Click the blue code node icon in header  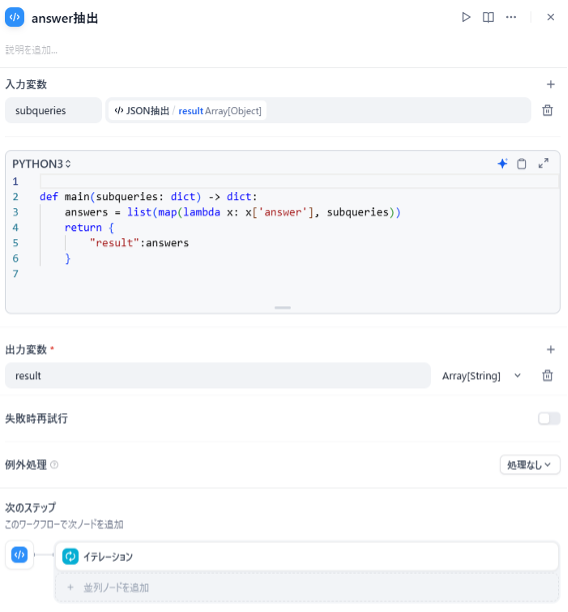tap(14, 17)
